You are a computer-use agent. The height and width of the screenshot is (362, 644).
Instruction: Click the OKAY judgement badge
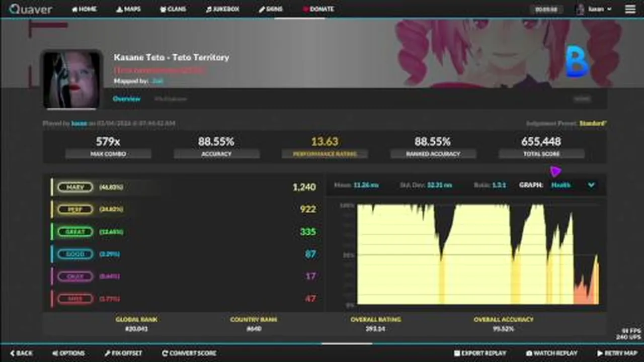click(75, 276)
